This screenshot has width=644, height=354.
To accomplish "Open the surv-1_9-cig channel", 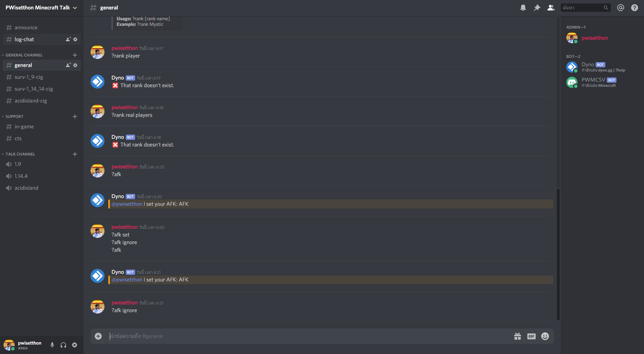I will point(42,77).
